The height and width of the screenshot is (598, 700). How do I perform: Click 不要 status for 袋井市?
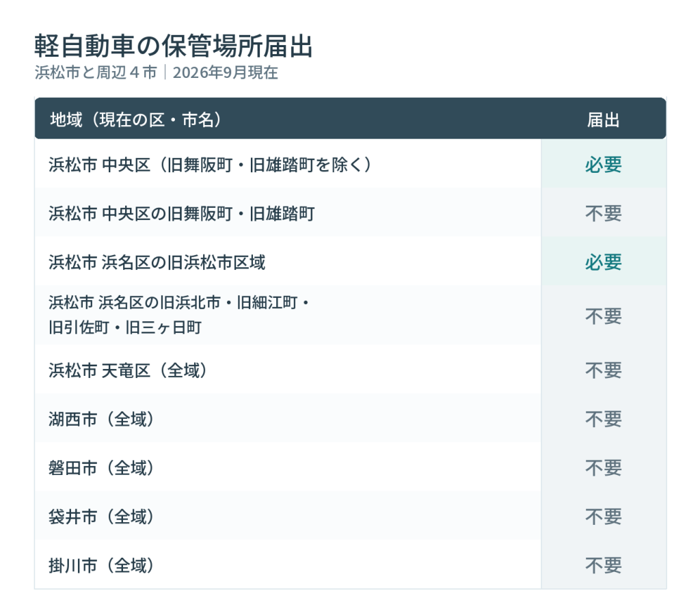603,517
